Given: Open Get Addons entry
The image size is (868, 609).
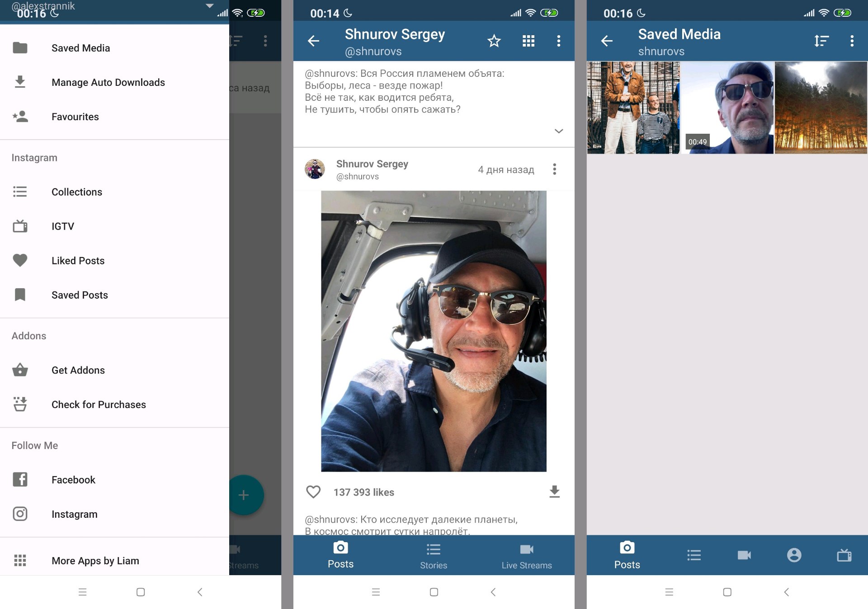Looking at the screenshot, I should coord(114,370).
